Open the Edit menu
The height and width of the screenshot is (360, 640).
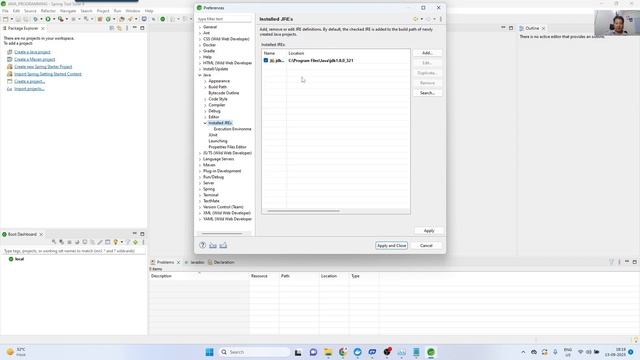pyautogui.click(x=16, y=11)
